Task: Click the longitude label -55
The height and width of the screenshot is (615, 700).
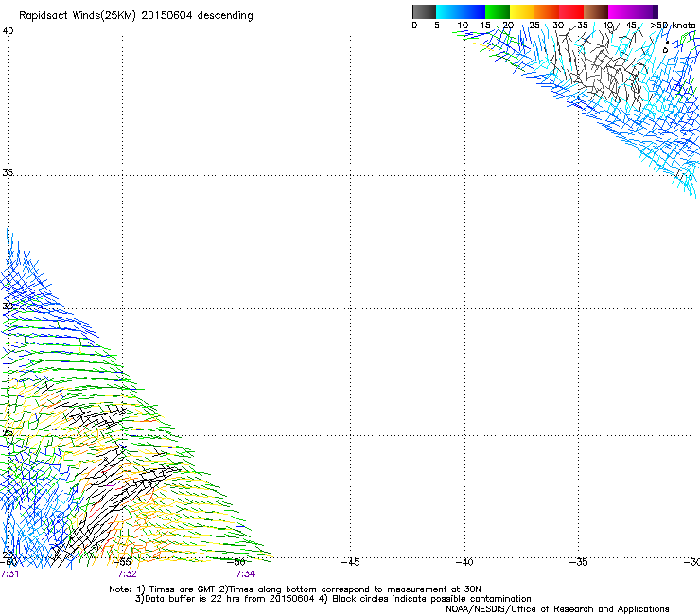Action: pos(122,562)
